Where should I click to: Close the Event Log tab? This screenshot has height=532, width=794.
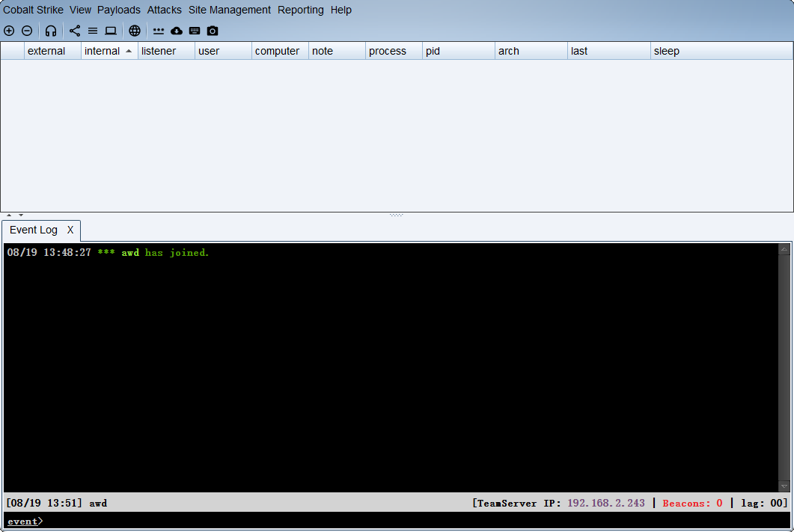point(70,230)
